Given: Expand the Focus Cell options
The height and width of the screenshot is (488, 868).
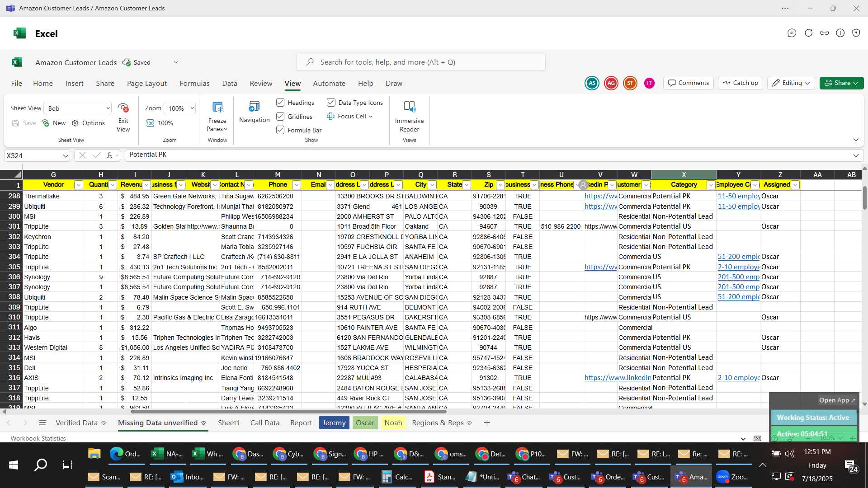Looking at the screenshot, I should [371, 117].
